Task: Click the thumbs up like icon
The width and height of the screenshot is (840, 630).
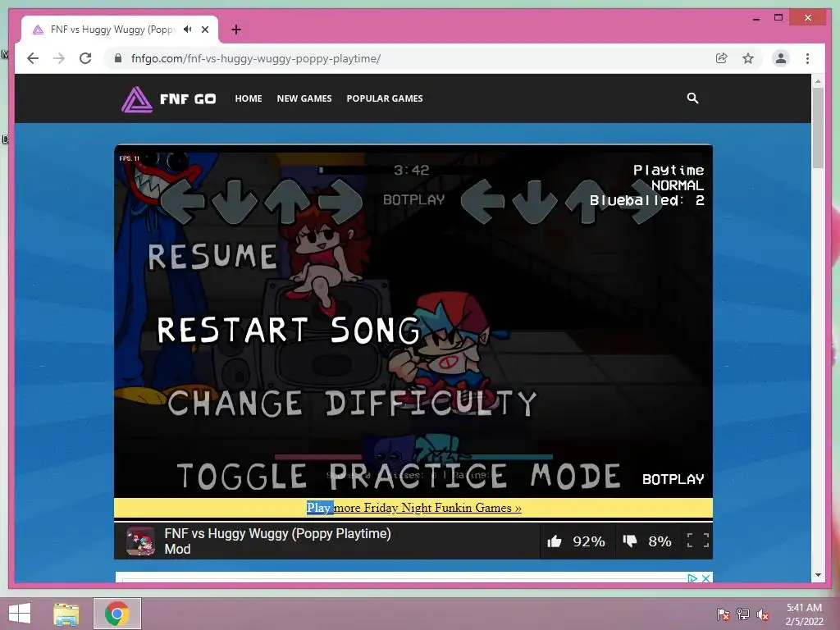Action: coord(555,541)
